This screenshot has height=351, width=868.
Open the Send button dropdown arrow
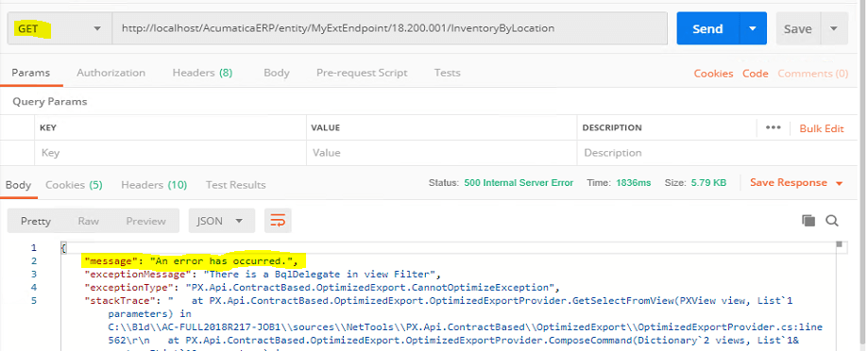click(753, 28)
